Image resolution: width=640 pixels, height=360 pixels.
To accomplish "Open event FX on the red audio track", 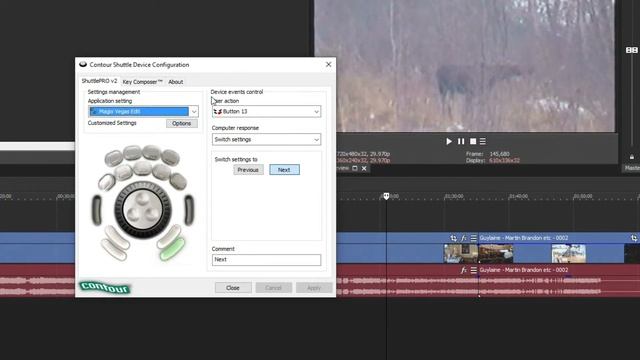I will pyautogui.click(x=464, y=270).
